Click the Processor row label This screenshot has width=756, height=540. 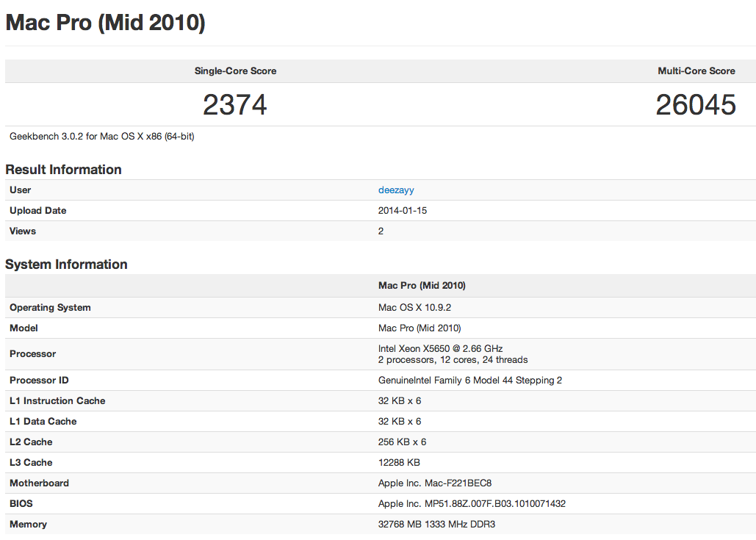33,354
